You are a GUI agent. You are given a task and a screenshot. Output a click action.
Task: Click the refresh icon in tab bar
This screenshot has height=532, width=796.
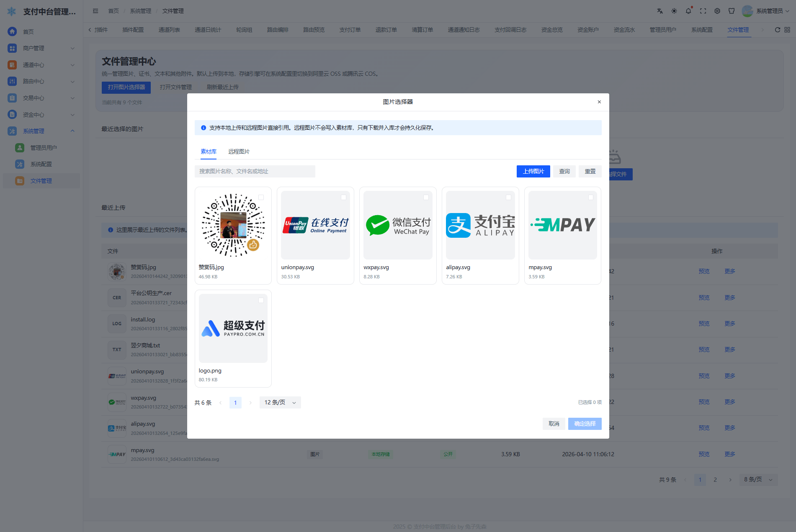[777, 30]
